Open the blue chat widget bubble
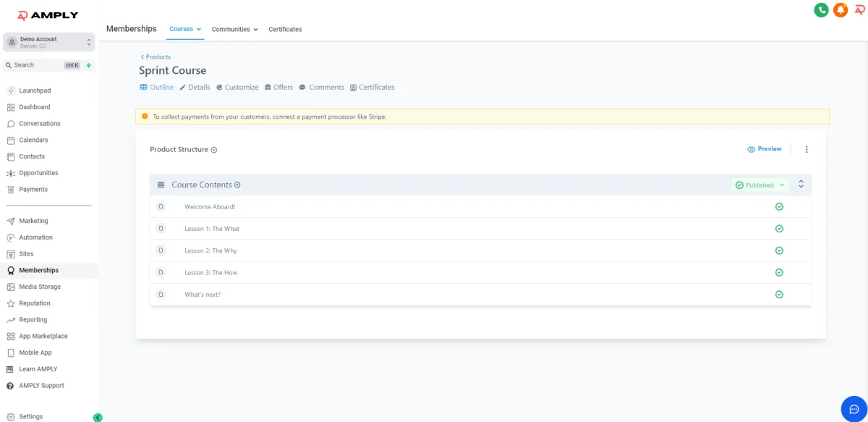 (854, 409)
